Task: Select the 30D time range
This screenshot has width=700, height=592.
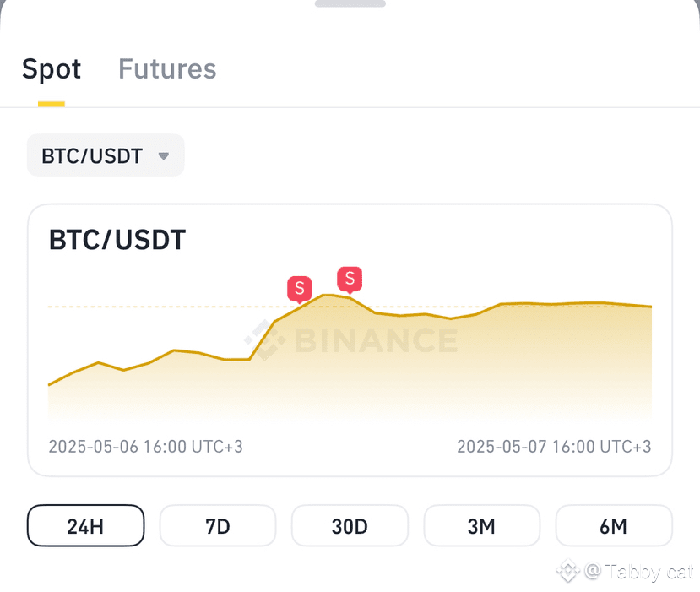Action: click(350, 526)
